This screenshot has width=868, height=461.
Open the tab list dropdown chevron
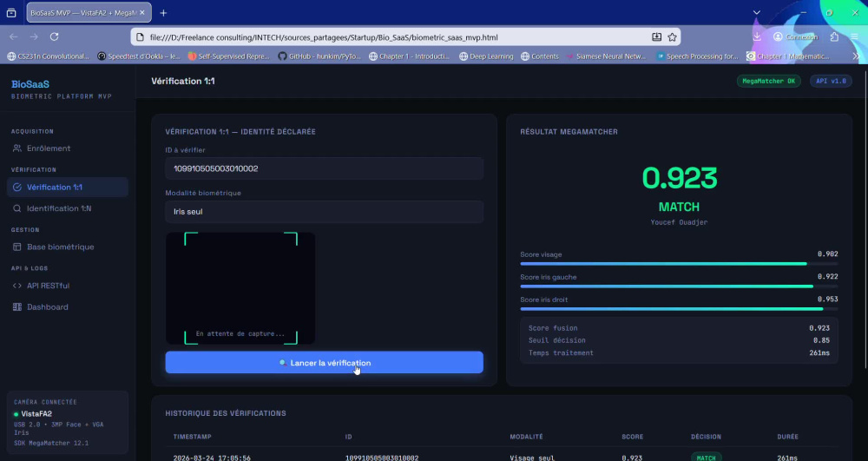tap(757, 13)
